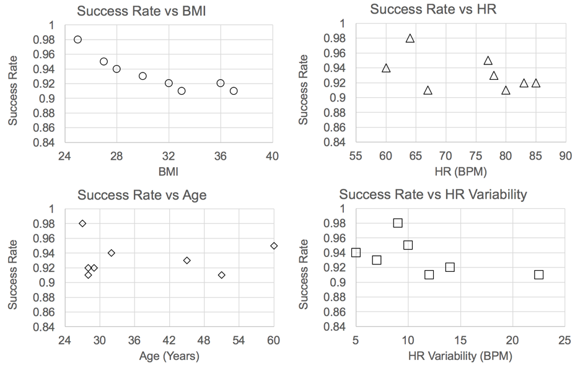Select the 'Success Rate vs Age' chart title

click(x=142, y=195)
